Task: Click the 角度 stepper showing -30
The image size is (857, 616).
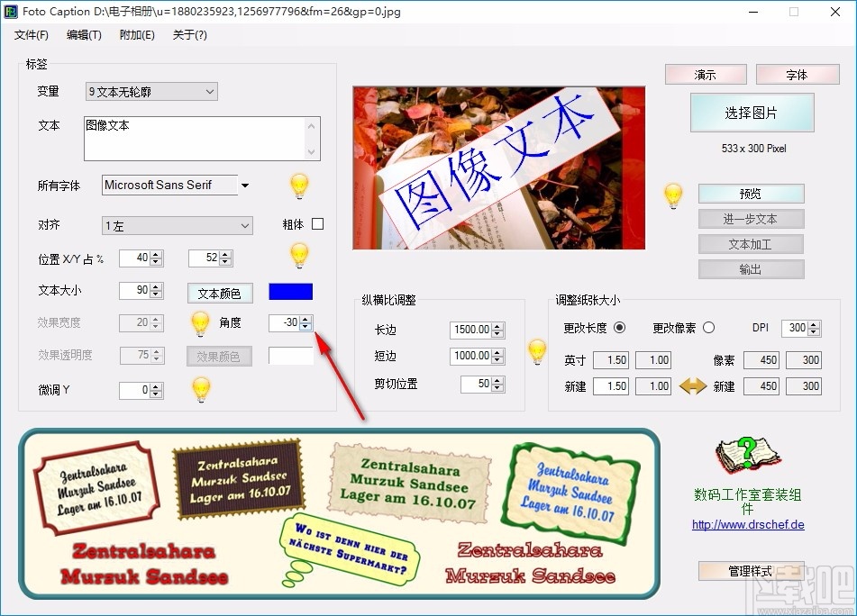Action: point(290,322)
